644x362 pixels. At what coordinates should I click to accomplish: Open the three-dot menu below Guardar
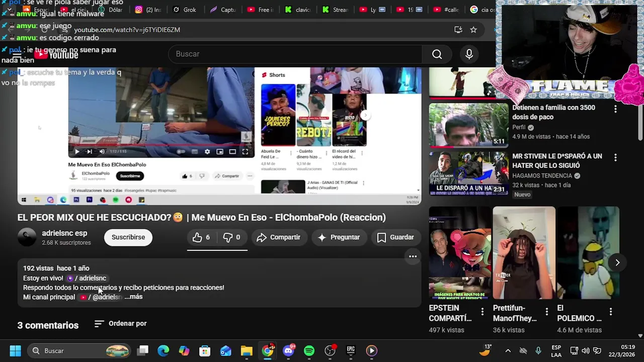(413, 256)
